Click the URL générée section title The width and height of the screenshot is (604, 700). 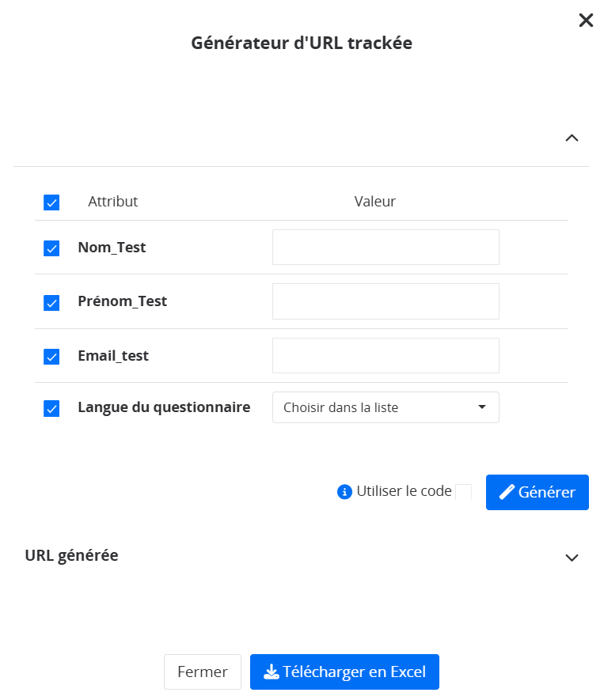(72, 555)
